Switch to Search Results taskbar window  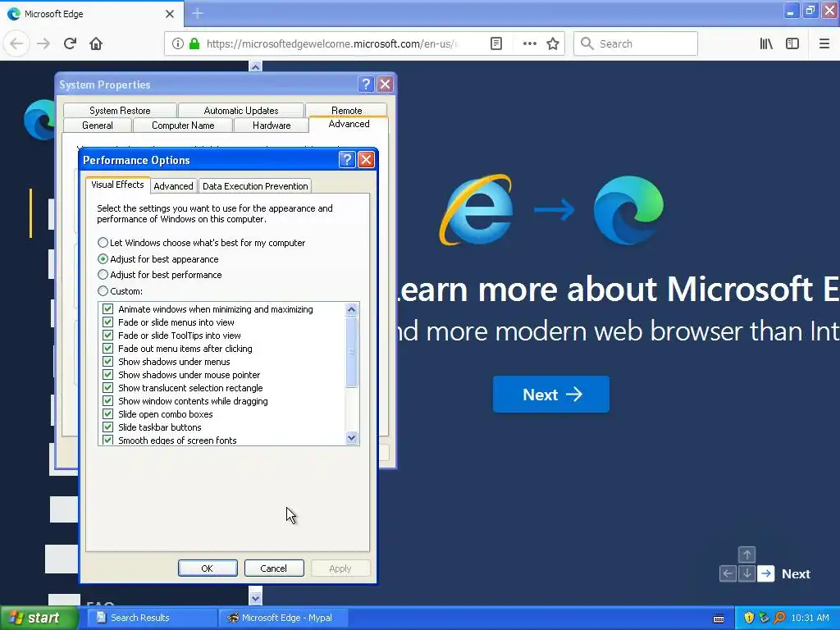pos(152,618)
